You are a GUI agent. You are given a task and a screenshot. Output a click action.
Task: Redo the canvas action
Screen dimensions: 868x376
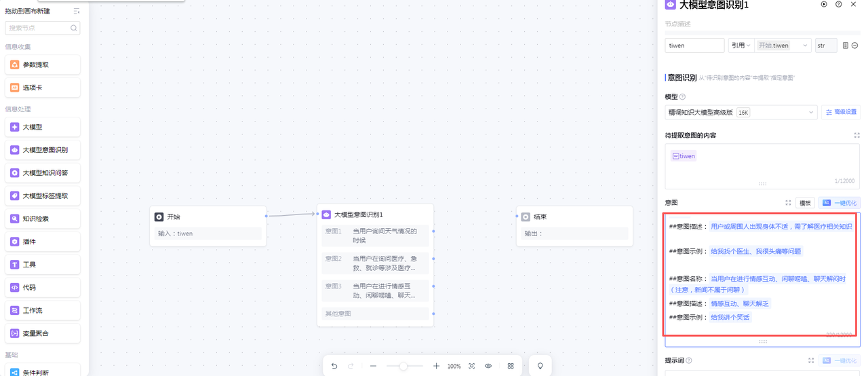coord(351,366)
